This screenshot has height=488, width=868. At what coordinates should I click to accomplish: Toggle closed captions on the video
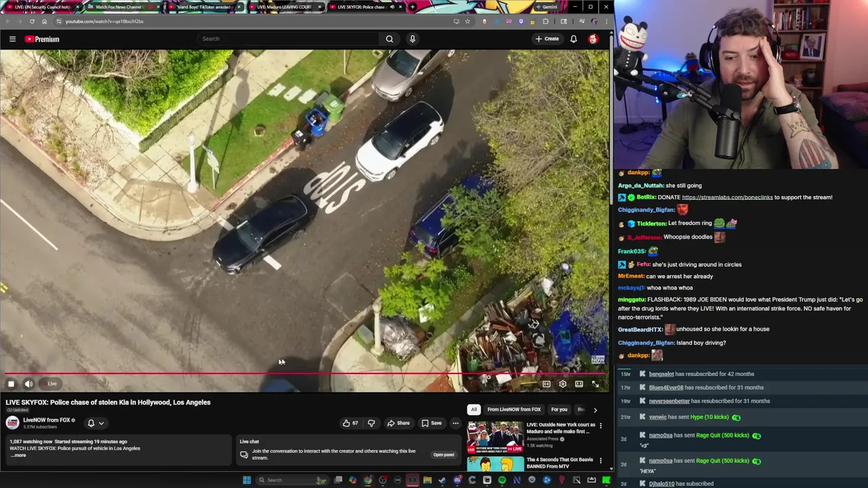[547, 384]
